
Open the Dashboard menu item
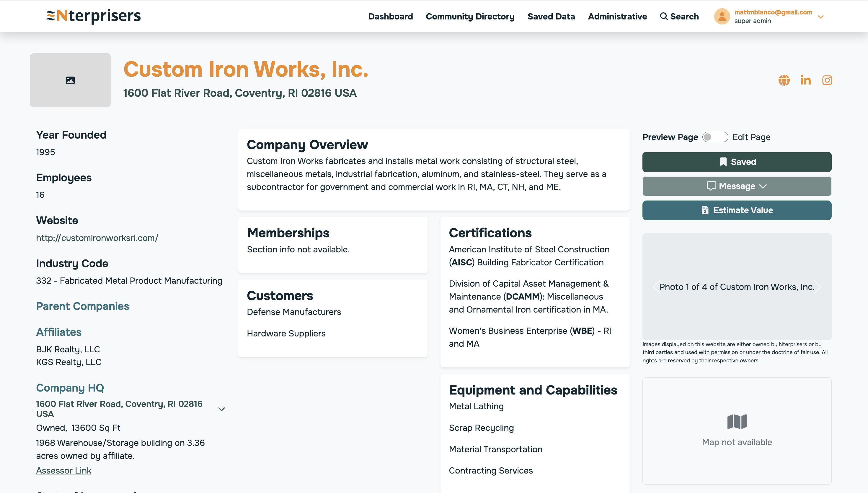pos(390,17)
